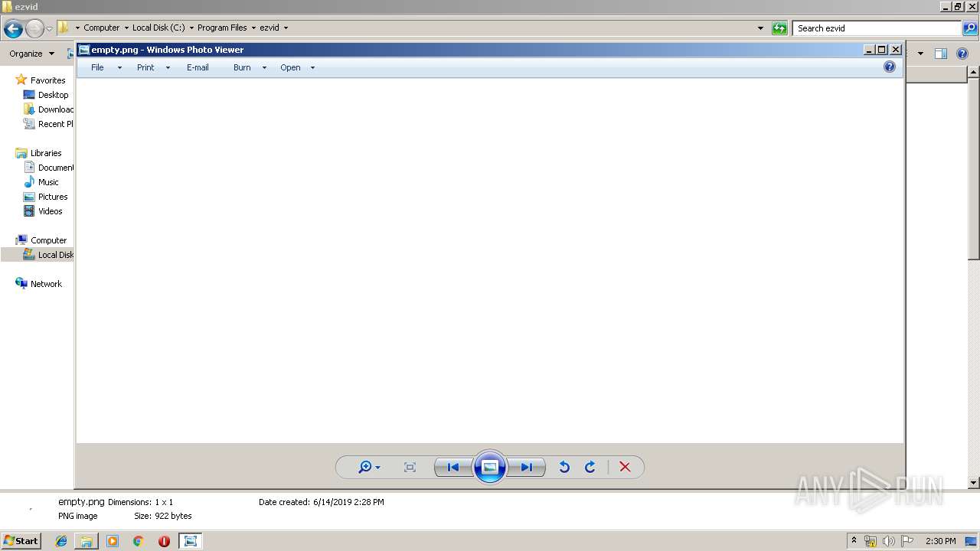Viewport: 980px width, 551px height.
Task: Select Program Files breadcrumb
Action: click(x=222, y=28)
